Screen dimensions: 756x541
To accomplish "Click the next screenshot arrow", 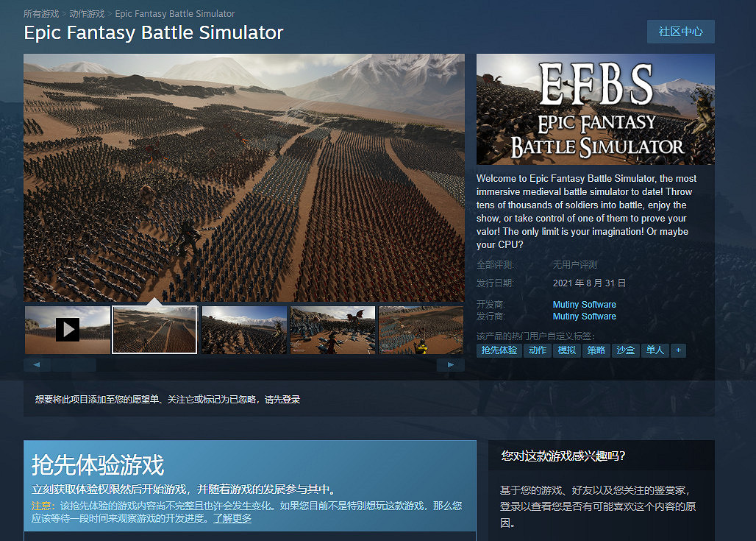I will point(450,364).
